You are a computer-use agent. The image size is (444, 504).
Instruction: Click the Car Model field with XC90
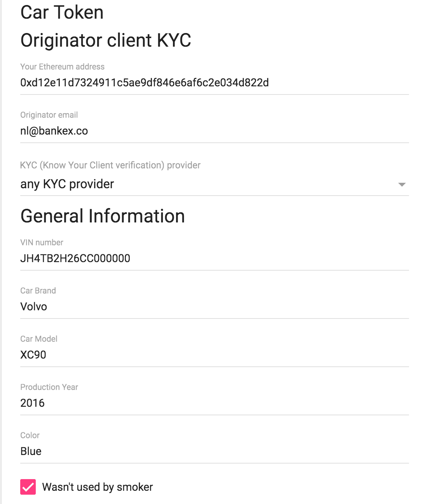pos(214,355)
